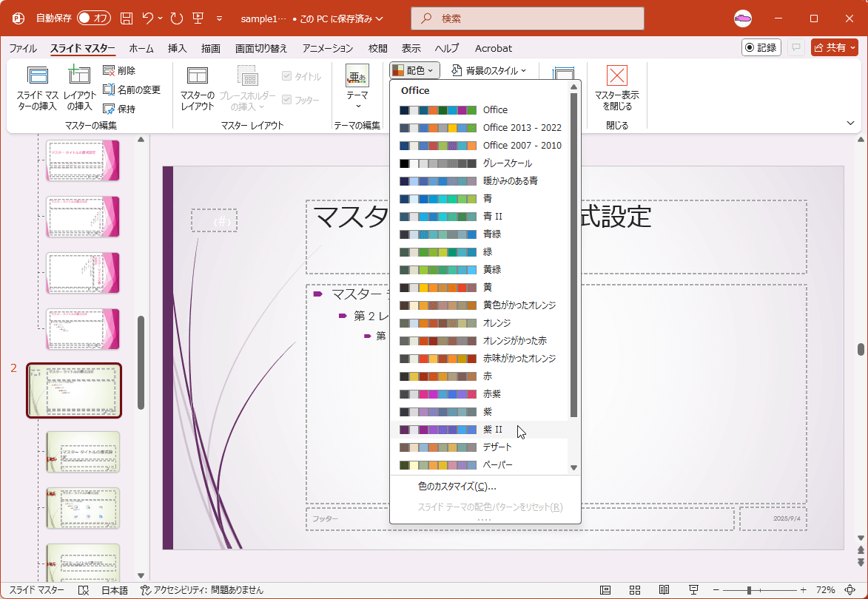Select first pink layout thumbnail at top
Image resolution: width=868 pixels, height=599 pixels.
[x=82, y=160]
